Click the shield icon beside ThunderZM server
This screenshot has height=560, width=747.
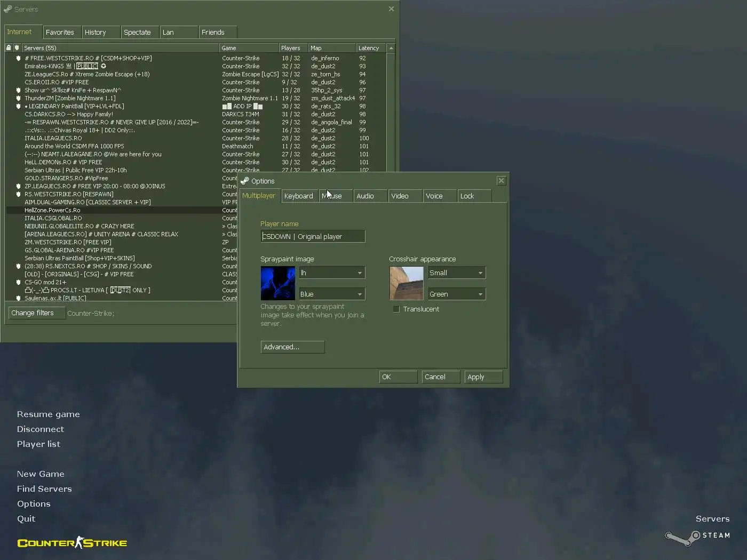[18, 98]
